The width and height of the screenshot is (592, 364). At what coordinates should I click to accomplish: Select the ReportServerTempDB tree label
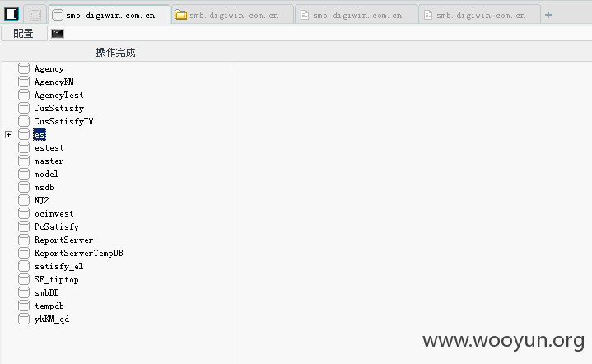pos(78,254)
